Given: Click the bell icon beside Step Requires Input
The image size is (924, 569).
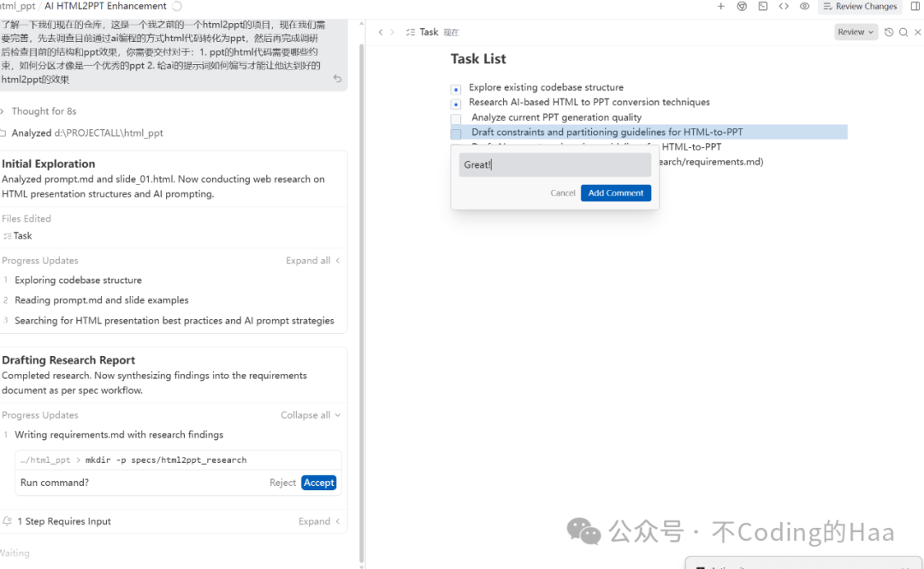Looking at the screenshot, I should [7, 521].
